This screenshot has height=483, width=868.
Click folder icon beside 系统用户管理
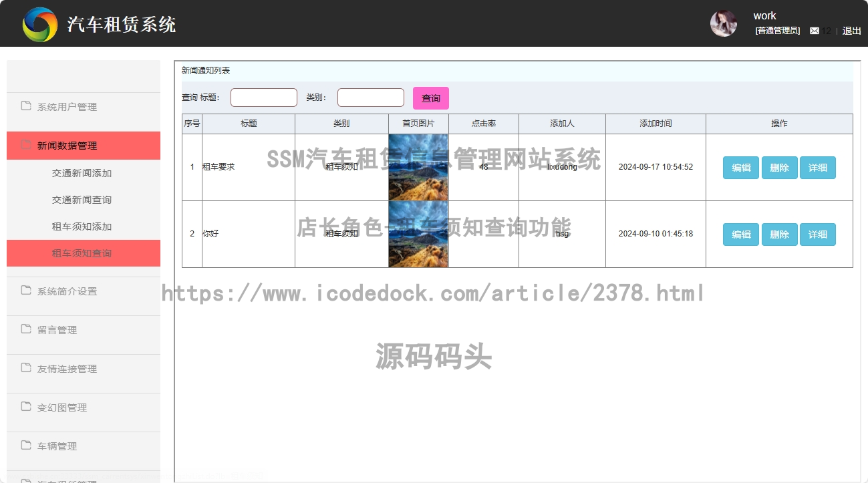(26, 106)
